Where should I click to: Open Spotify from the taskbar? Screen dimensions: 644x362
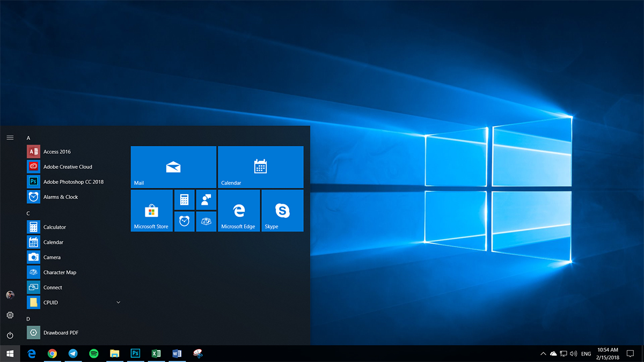click(x=94, y=353)
